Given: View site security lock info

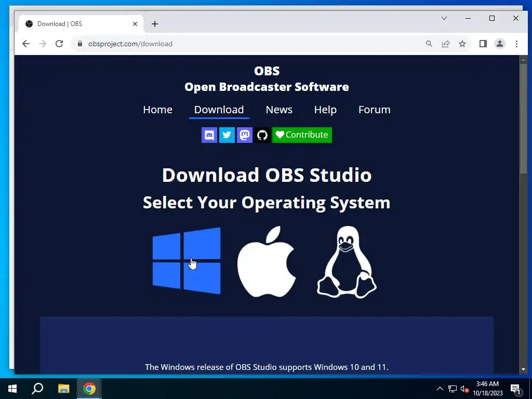Looking at the screenshot, I should point(80,44).
